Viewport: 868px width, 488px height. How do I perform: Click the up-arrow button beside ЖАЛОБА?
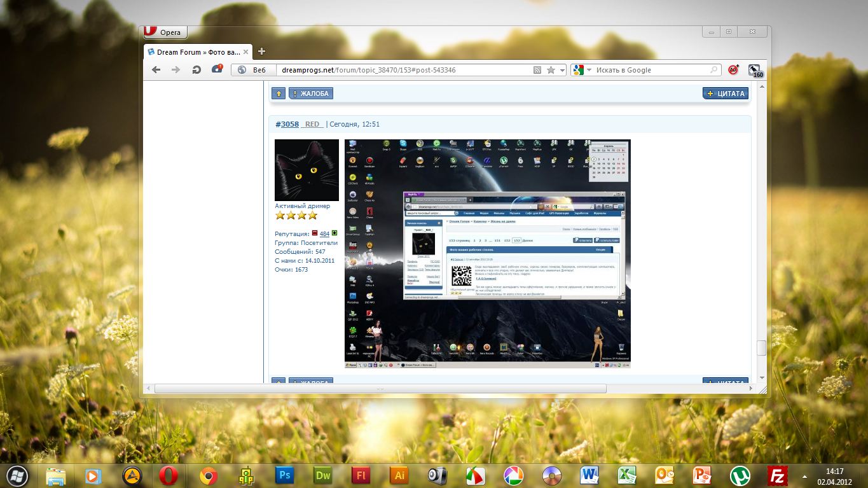[x=279, y=94]
